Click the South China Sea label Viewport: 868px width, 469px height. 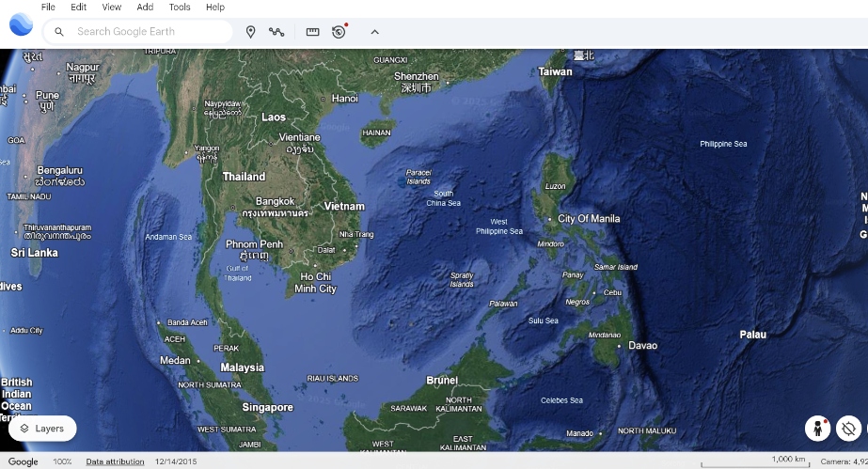444,198
